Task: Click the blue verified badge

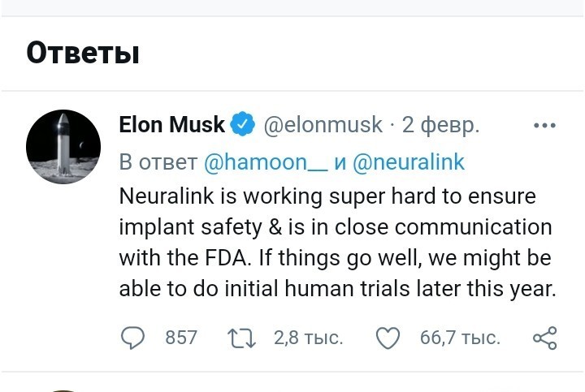Action: pos(241,125)
